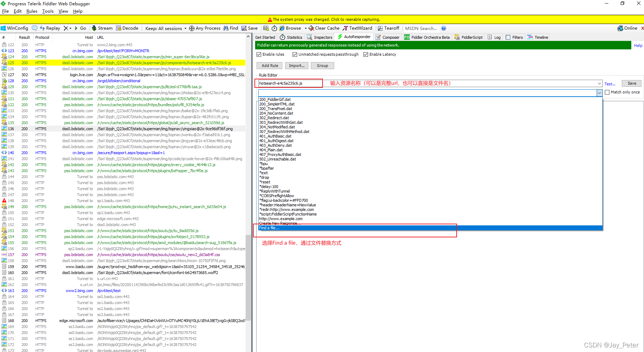Screen dimensions: 644x352
Task: Save the rule with Save button
Action: click(632, 83)
